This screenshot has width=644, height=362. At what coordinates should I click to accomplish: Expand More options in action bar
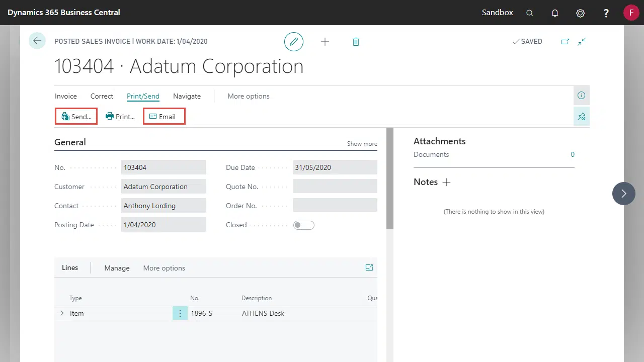[249, 96]
